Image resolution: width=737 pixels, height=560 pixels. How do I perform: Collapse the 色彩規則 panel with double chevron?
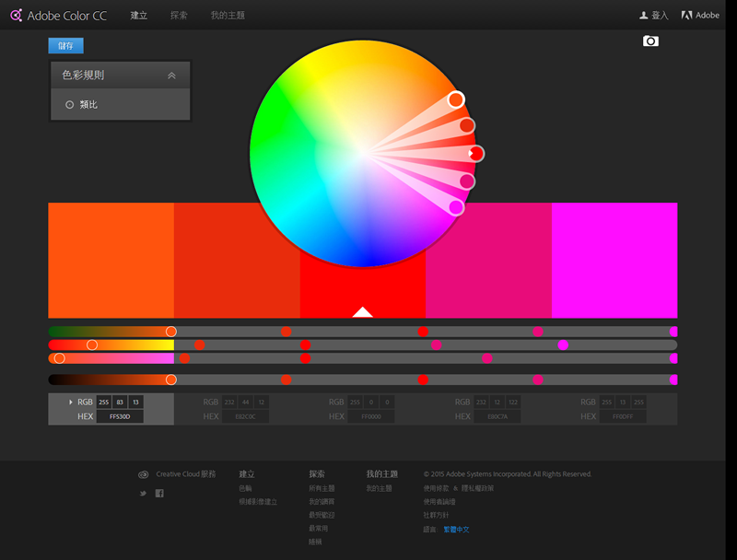pyautogui.click(x=171, y=76)
